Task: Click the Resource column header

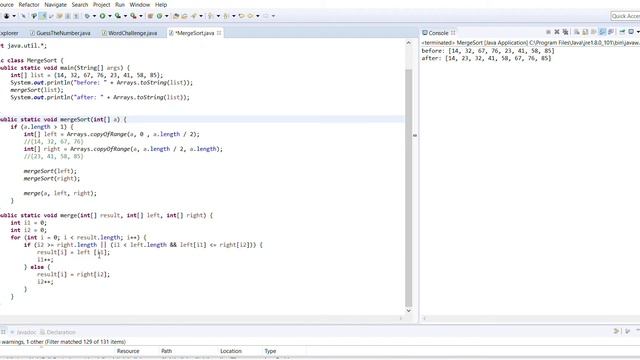Action: pyautogui.click(x=128, y=351)
